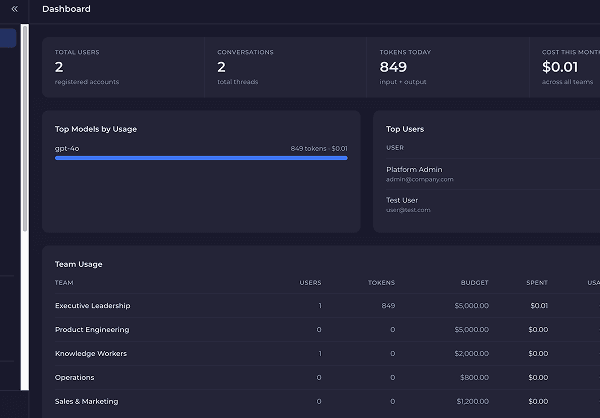Click the USER column header in Top Users
The width and height of the screenshot is (600, 418).
[395, 147]
